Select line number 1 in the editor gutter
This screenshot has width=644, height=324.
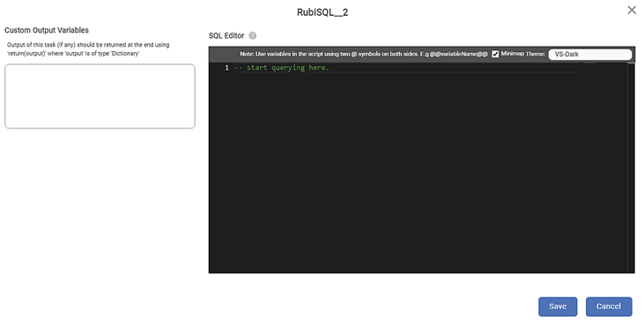(226, 68)
